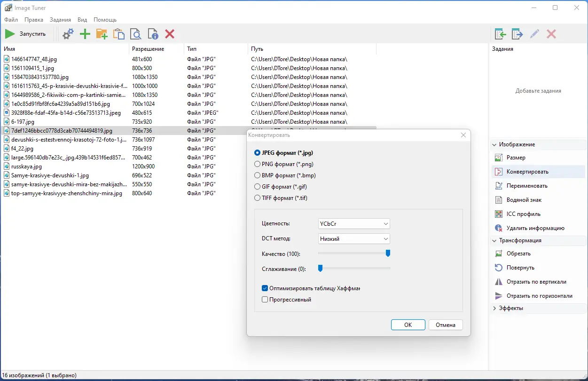Image resolution: width=588 pixels, height=381 pixels.
Task: Open the Задания menu
Action: click(60, 20)
